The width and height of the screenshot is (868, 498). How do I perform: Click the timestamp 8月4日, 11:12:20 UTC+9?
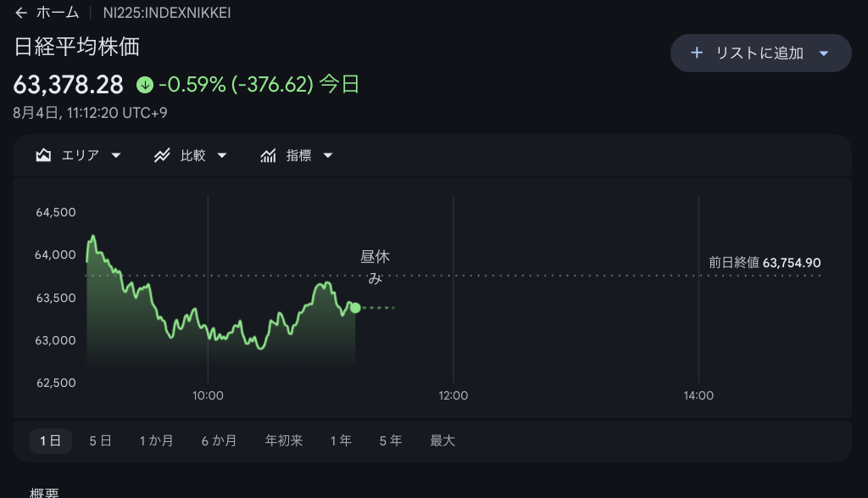pos(90,113)
